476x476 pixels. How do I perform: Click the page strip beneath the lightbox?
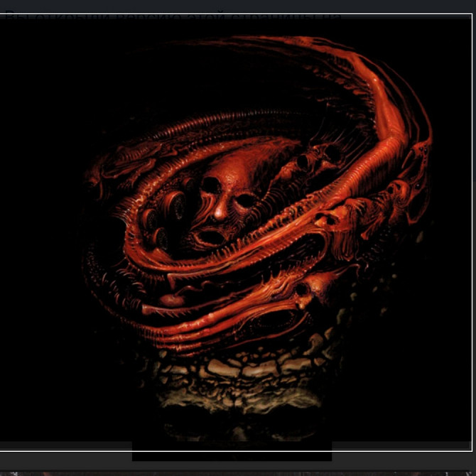pos(237,472)
